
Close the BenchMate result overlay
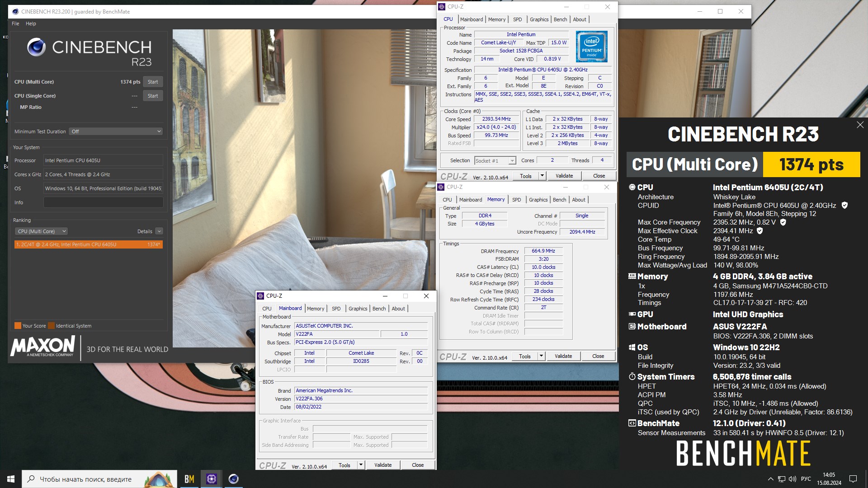(860, 125)
